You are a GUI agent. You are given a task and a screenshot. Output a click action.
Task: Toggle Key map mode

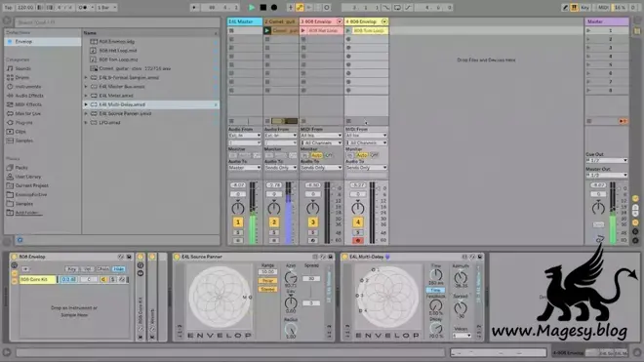tap(585, 8)
